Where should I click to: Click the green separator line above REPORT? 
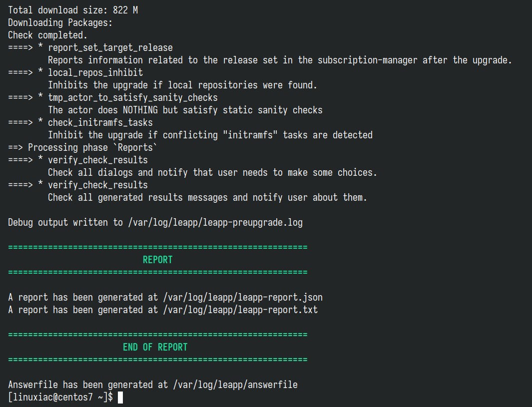(158, 247)
